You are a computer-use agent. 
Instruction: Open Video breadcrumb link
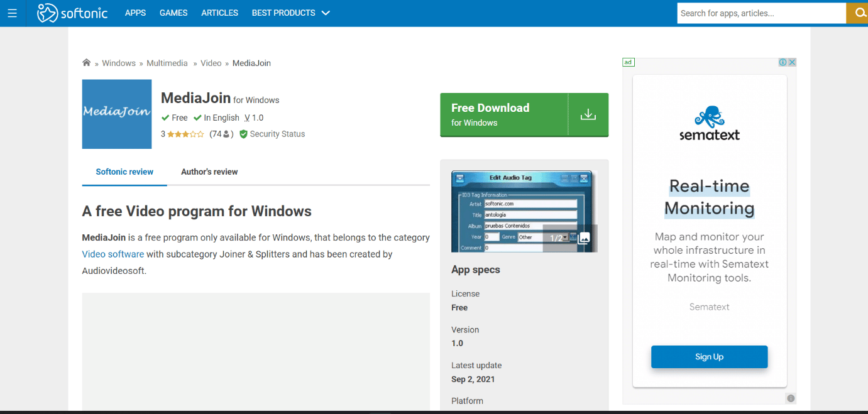pos(211,63)
